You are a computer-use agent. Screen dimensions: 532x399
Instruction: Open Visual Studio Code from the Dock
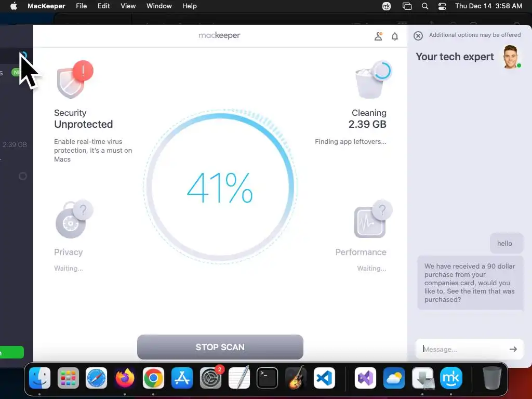324,378
